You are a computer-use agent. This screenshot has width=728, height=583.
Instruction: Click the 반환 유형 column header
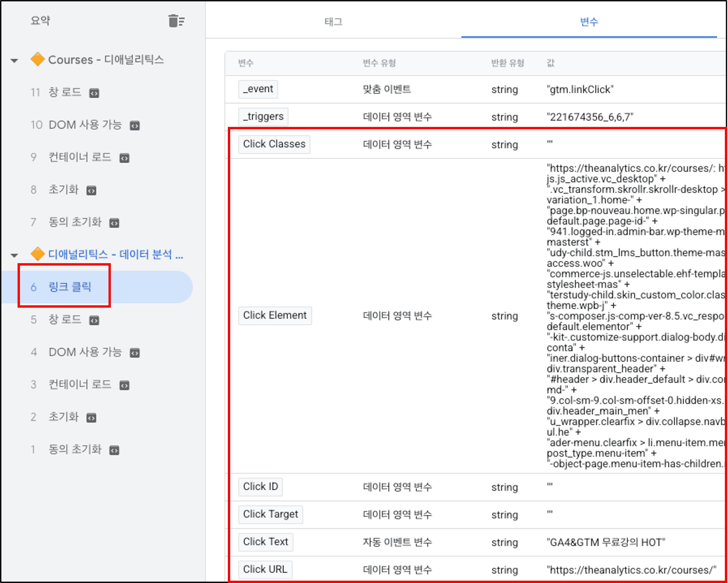(x=507, y=63)
